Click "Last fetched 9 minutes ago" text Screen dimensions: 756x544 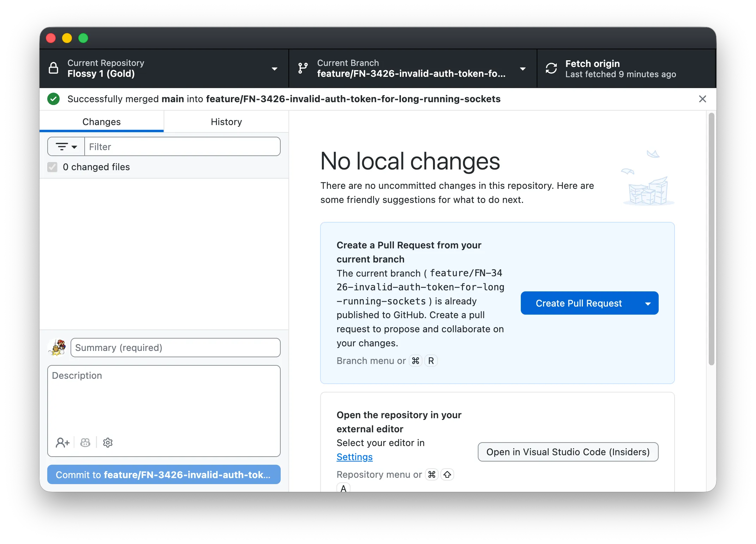621,74
